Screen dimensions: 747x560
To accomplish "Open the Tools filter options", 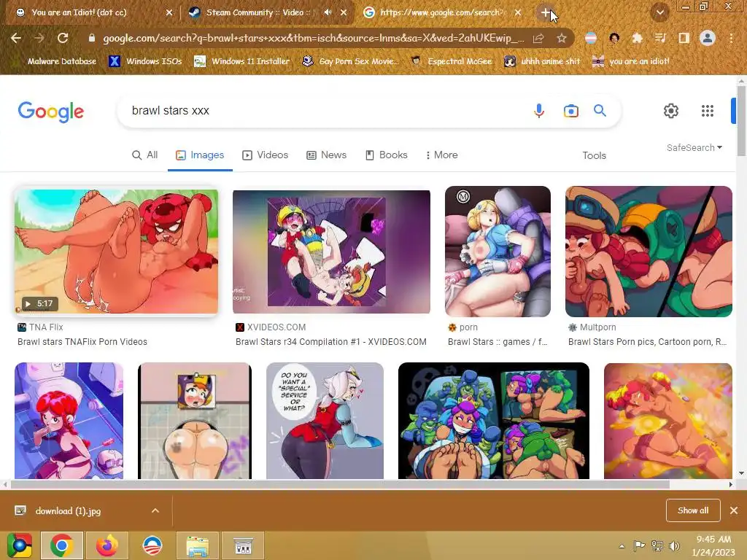I will click(594, 155).
